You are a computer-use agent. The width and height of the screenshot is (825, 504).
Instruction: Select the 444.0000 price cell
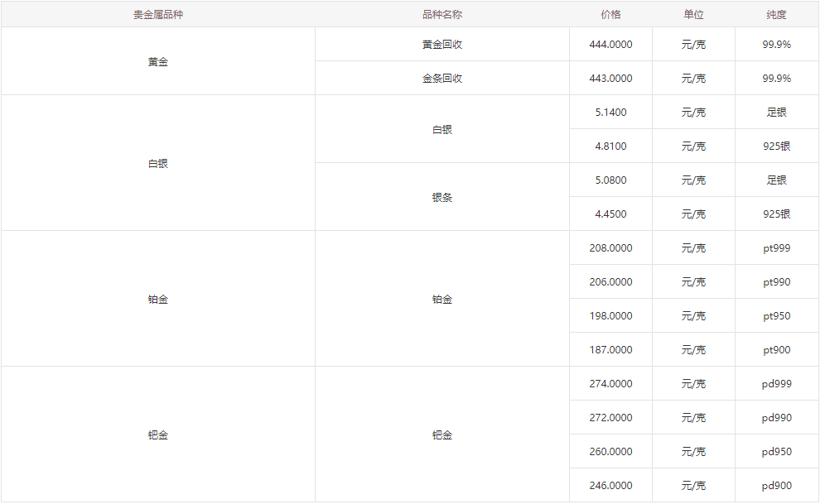coord(610,45)
